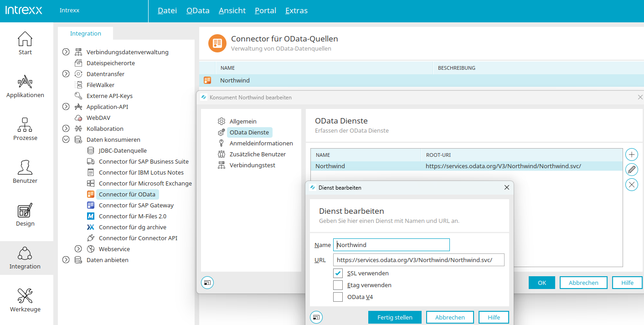Screen dimensions: 644x325
Task: Open the Ansicht menu
Action: [x=232, y=10]
